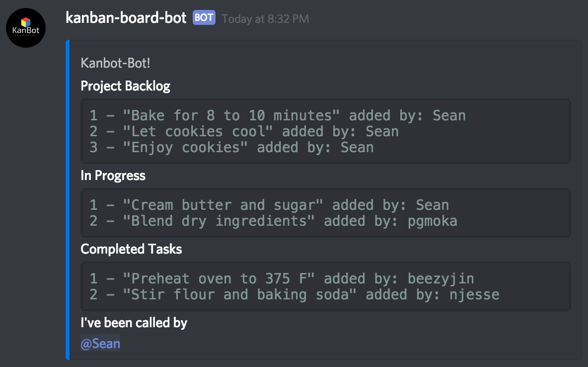This screenshot has height=367, width=588.
Task: Click the beezyjin author name
Action: (x=441, y=278)
